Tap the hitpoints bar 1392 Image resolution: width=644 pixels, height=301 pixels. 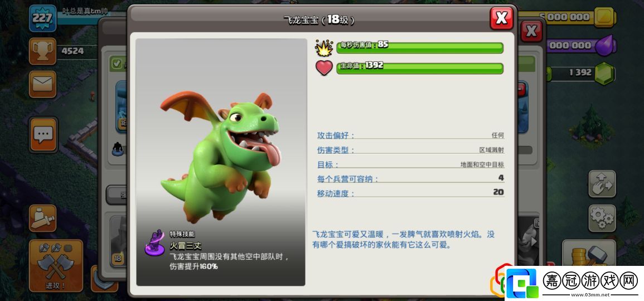tap(420, 68)
